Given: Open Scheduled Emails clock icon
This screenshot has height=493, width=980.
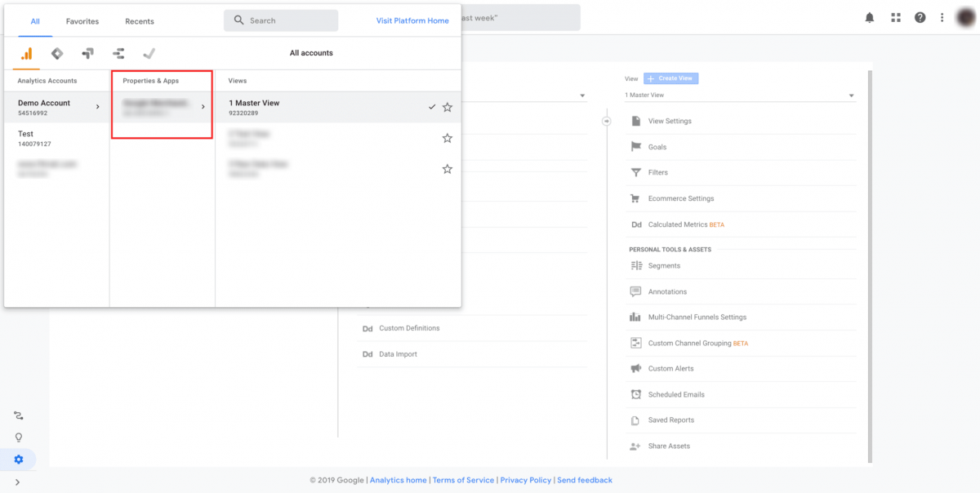Looking at the screenshot, I should coord(635,394).
